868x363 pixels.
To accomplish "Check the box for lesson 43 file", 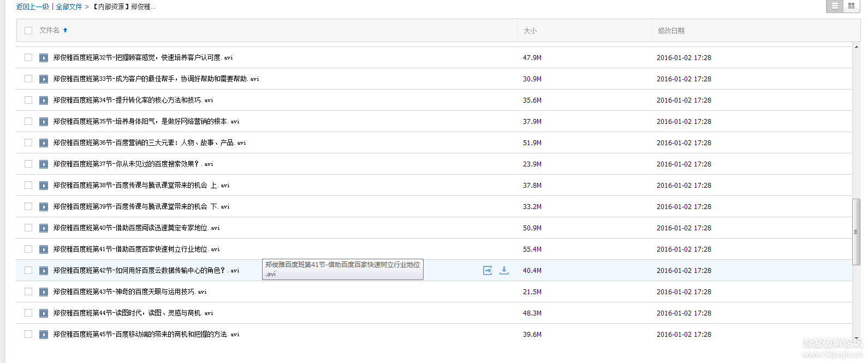I will click(x=28, y=291).
